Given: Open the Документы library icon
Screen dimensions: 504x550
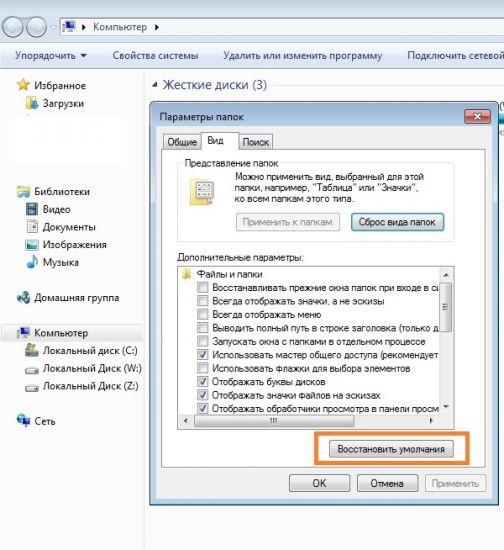Looking at the screenshot, I should pos(32,227).
